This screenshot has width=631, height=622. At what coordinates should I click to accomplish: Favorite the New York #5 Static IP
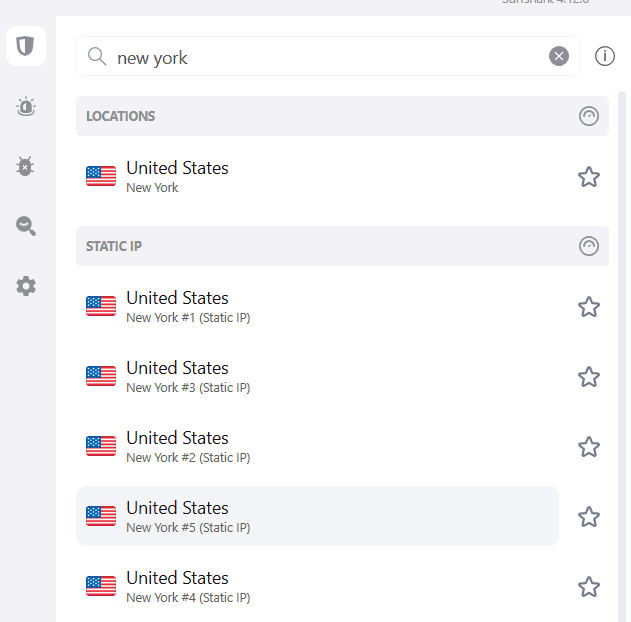click(x=589, y=517)
